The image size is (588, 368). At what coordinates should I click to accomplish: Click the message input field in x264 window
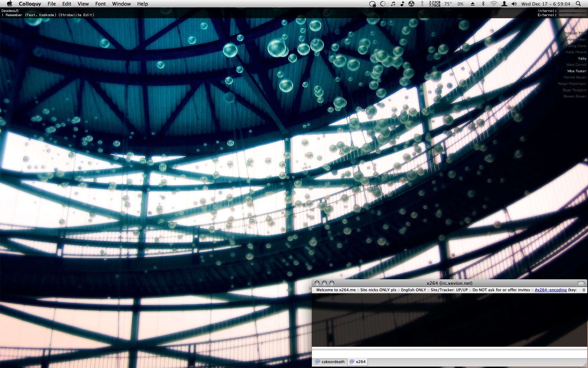449,354
